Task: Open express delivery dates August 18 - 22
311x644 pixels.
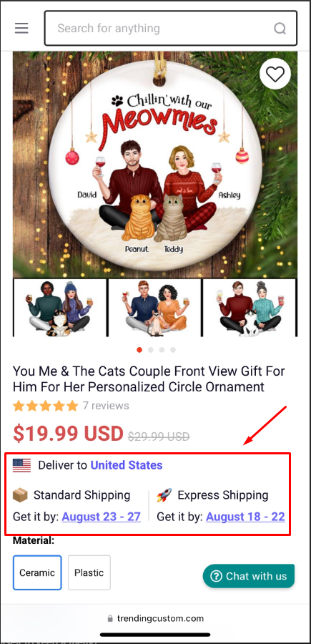Action: click(245, 516)
